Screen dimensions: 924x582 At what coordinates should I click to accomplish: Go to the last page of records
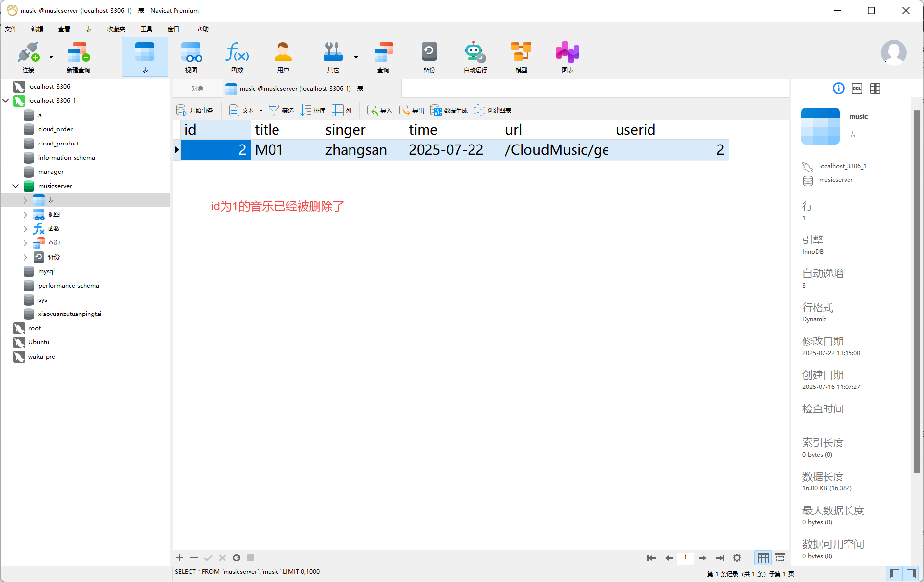720,558
